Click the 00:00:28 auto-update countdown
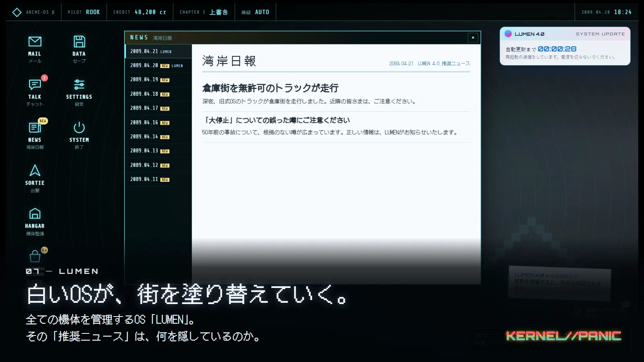 pyautogui.click(x=557, y=49)
